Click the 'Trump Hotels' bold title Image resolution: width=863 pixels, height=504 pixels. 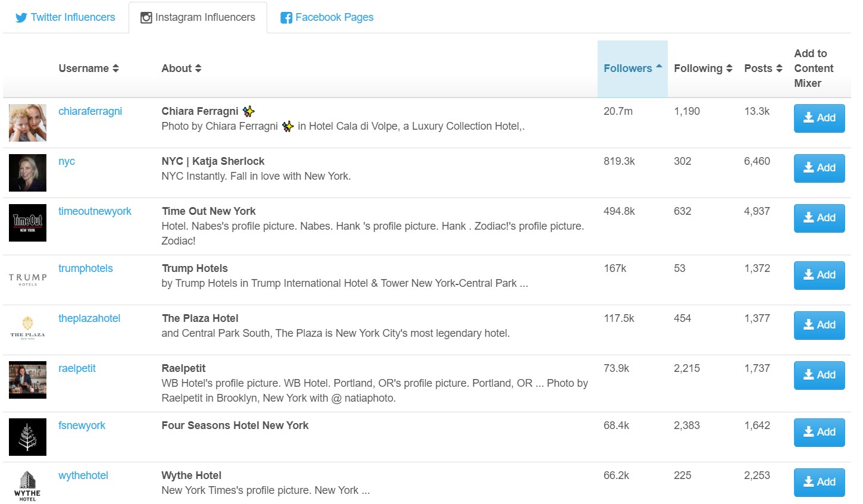195,268
